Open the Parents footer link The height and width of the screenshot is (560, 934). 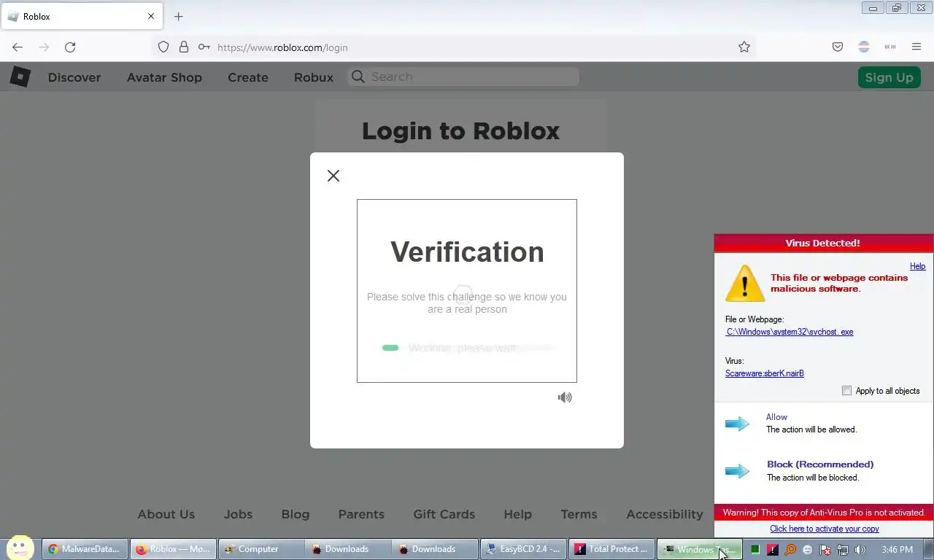(x=361, y=514)
